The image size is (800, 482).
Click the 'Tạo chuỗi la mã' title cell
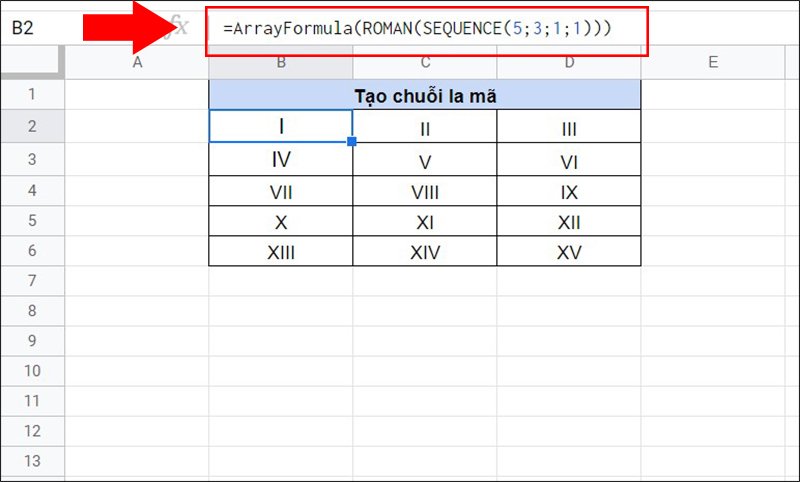(424, 95)
